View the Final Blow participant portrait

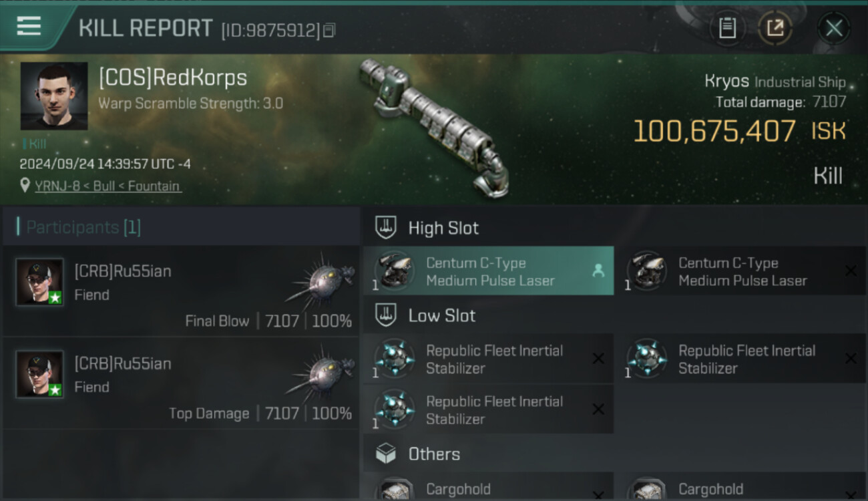(x=40, y=282)
